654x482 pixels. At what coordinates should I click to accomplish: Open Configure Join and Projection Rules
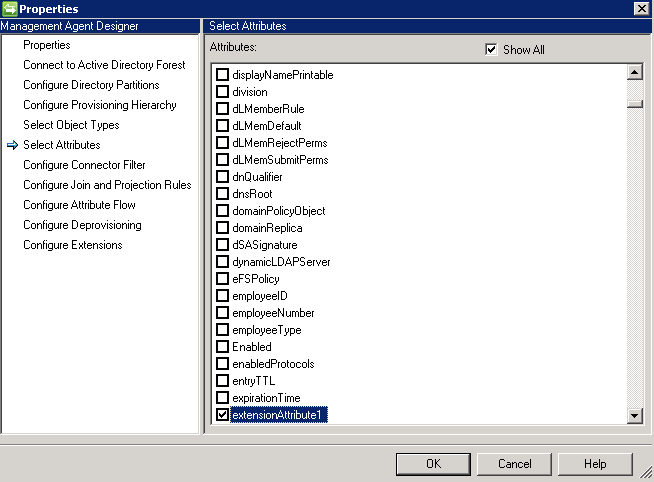tap(107, 185)
